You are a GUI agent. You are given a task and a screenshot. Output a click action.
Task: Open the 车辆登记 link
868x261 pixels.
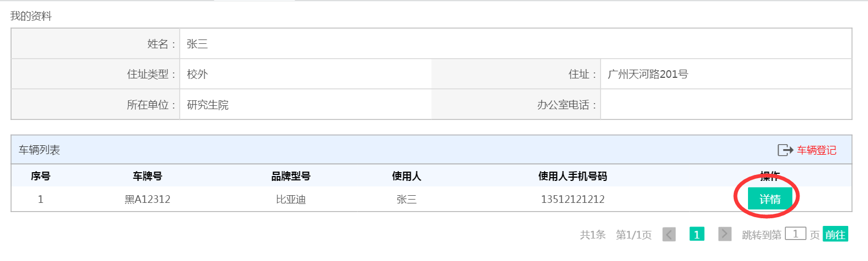[816, 150]
